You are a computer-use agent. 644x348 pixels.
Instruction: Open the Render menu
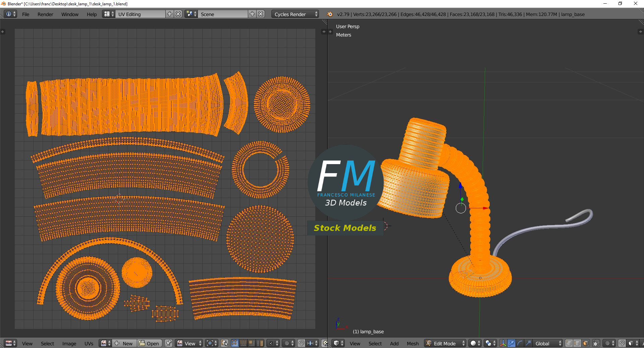coord(45,14)
